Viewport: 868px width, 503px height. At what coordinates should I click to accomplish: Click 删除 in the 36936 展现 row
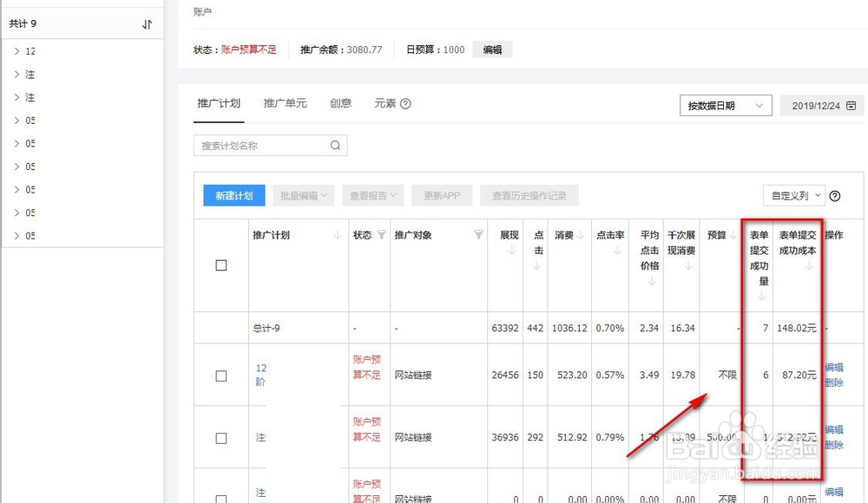tap(834, 445)
